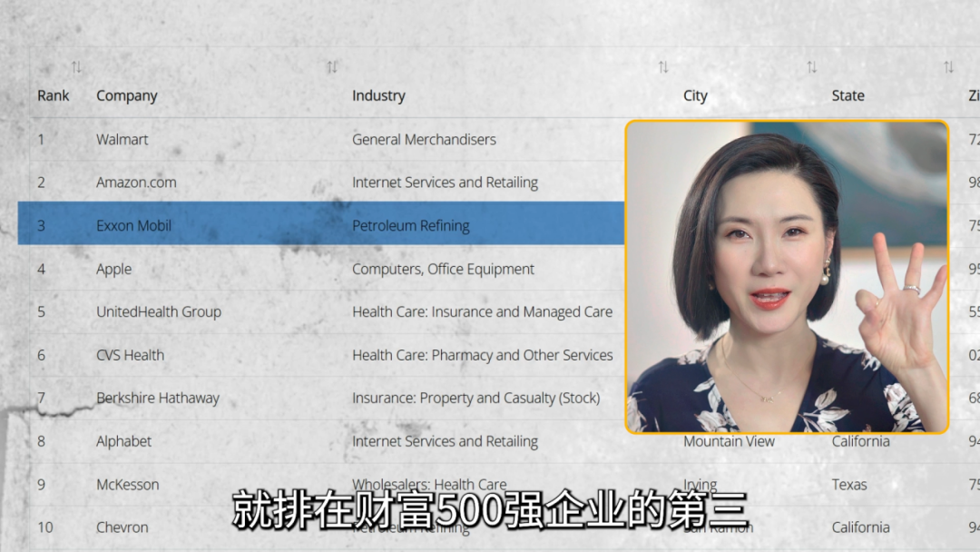Click rank number 1 cell
Image resolution: width=980 pixels, height=552 pixels.
coord(41,140)
